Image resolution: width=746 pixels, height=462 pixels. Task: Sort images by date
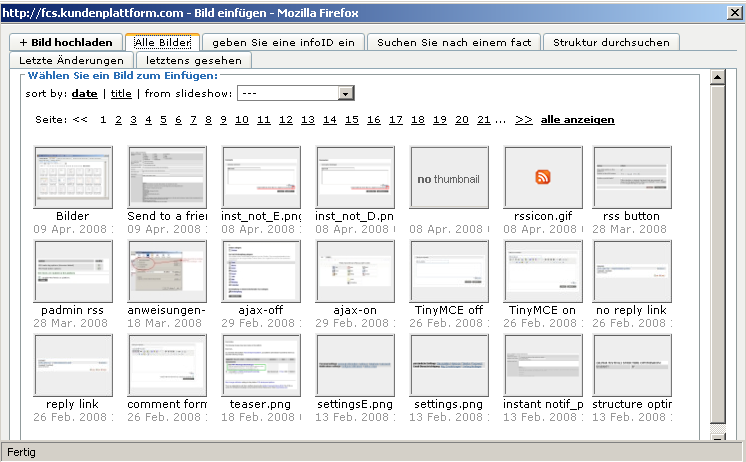(x=85, y=93)
